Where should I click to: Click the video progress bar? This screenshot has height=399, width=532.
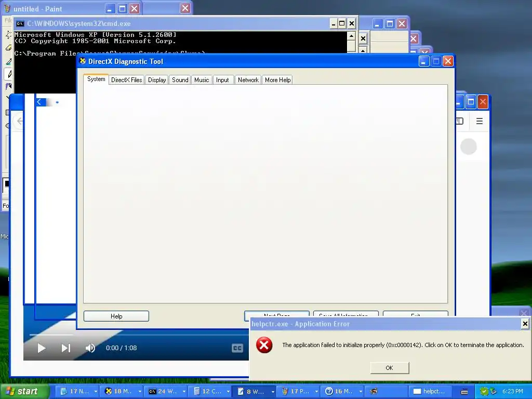point(138,335)
